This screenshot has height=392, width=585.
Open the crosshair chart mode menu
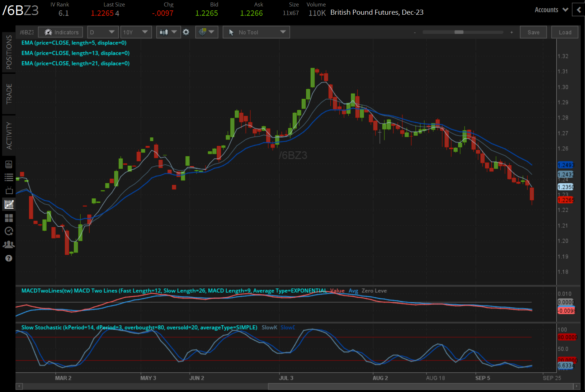tap(206, 32)
